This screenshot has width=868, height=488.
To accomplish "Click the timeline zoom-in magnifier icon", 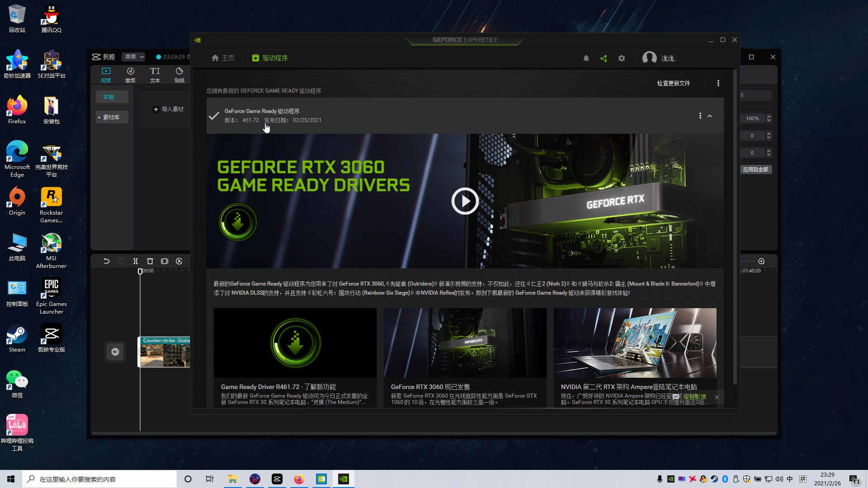I will click(x=761, y=261).
